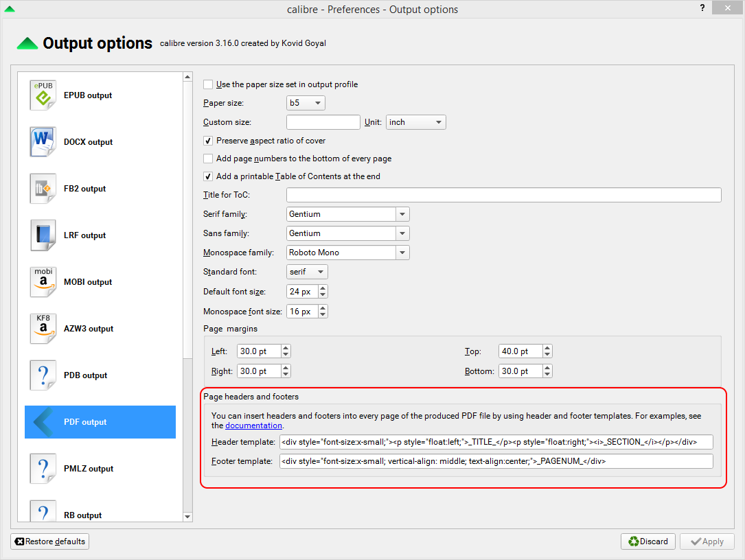The height and width of the screenshot is (560, 745).
Task: Click the PDF output arrow icon
Action: click(43, 422)
